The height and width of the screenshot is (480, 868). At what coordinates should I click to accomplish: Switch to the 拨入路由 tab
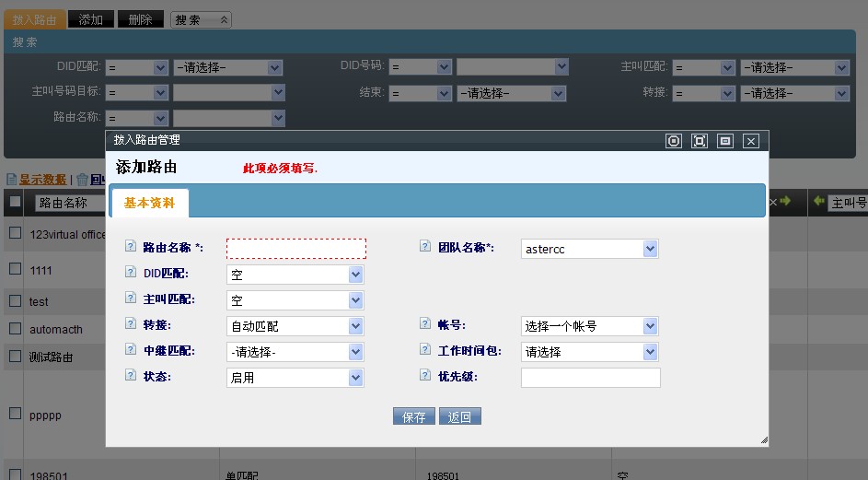coord(34,19)
